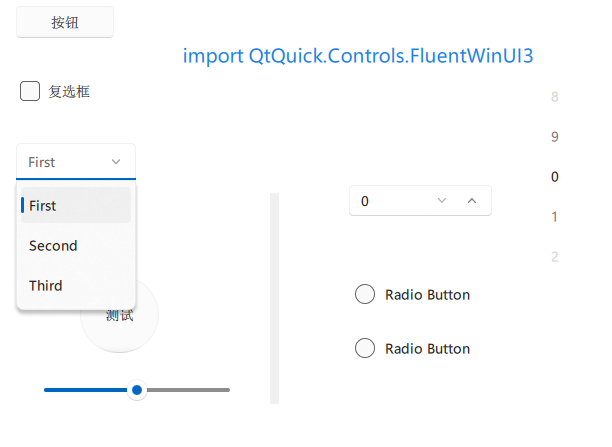The width and height of the screenshot is (612, 447).
Task: Toggle the 复选框 checkbox
Action: coord(30,91)
